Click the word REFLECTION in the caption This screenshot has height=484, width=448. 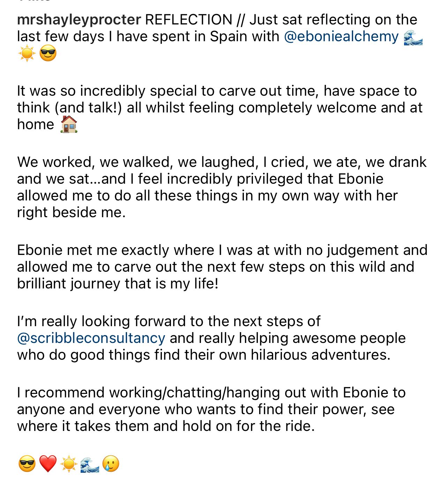pyautogui.click(x=188, y=20)
